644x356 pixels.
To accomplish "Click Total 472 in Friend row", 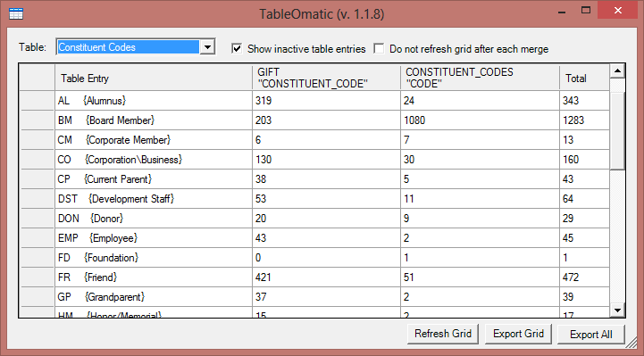I will point(584,277).
